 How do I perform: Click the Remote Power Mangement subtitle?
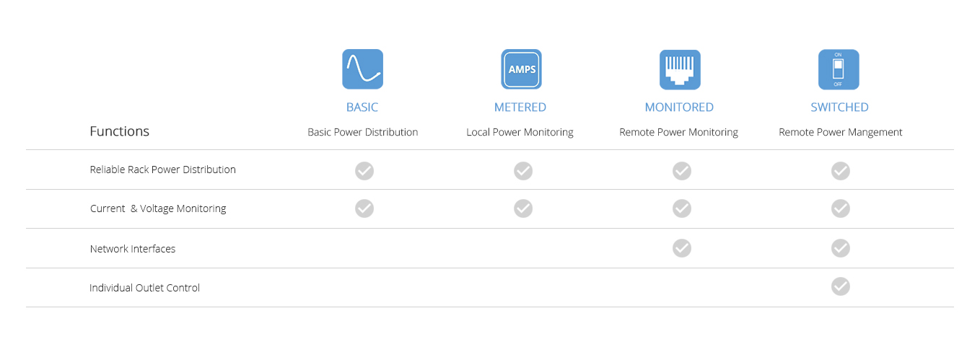[x=841, y=133]
